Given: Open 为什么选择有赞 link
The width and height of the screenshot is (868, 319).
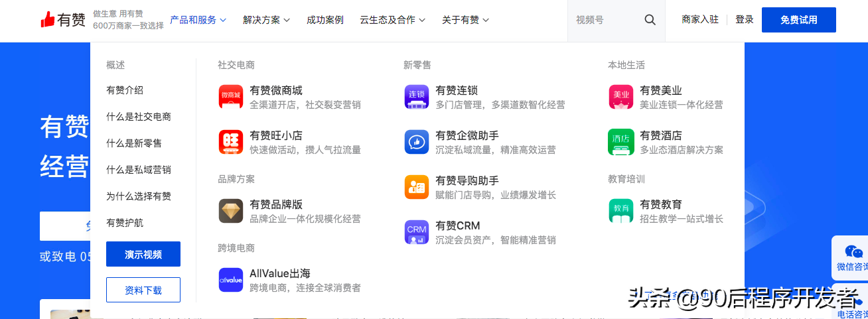Looking at the screenshot, I should 139,196.
